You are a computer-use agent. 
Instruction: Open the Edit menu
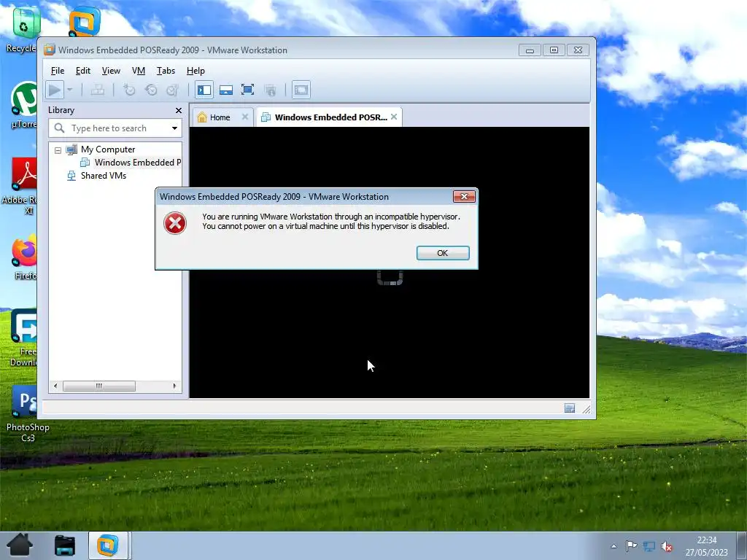point(83,71)
